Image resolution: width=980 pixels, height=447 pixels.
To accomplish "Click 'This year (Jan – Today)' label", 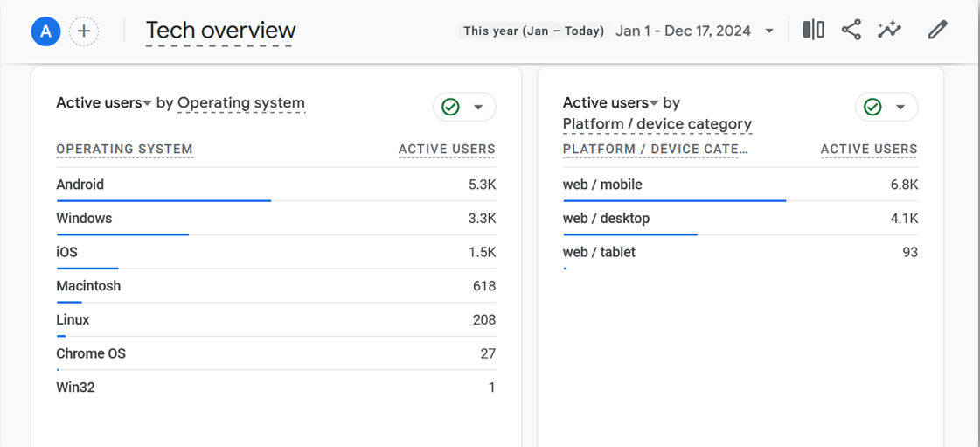I will (x=534, y=31).
